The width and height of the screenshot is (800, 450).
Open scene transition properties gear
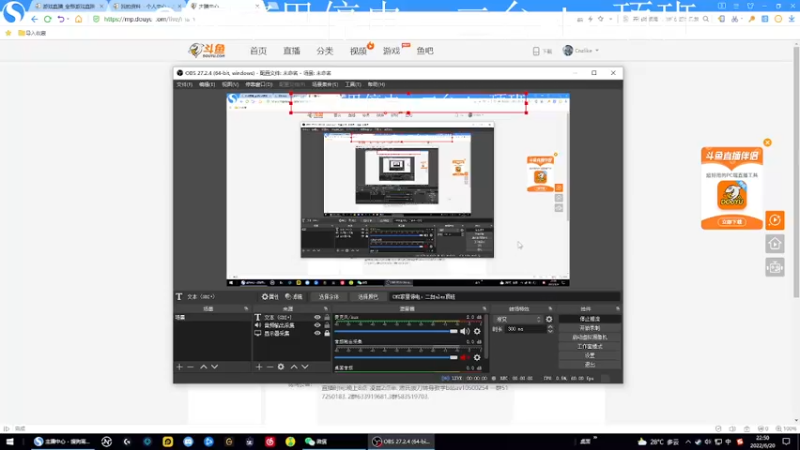(x=549, y=319)
